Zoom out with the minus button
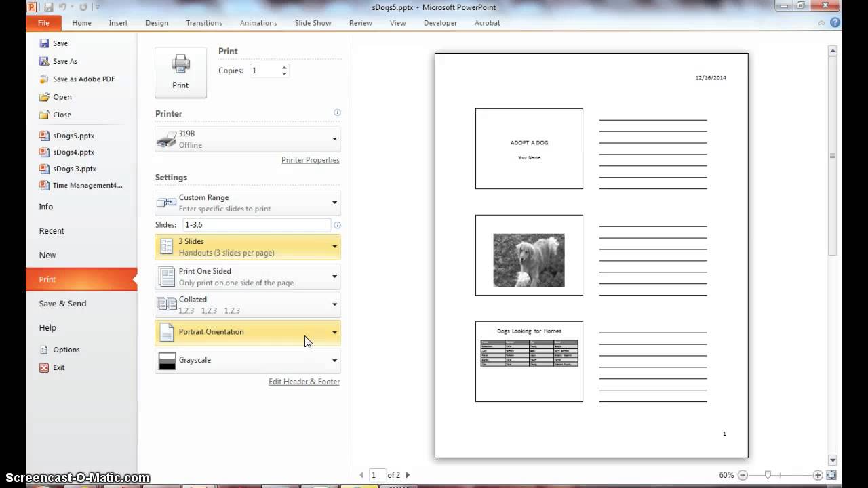 click(743, 475)
